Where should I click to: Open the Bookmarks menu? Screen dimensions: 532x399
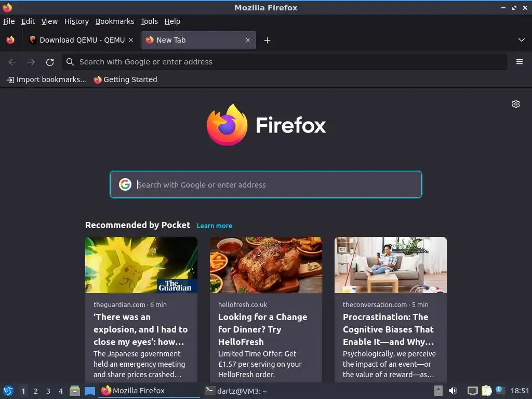pyautogui.click(x=115, y=21)
